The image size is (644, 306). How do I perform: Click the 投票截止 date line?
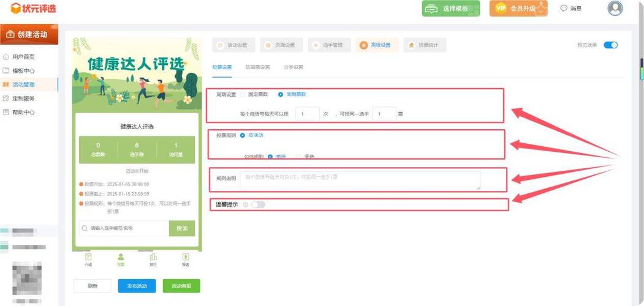point(115,193)
